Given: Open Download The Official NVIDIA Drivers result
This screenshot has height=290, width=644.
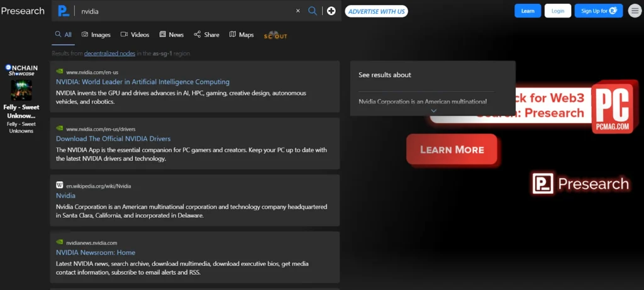Looking at the screenshot, I should coord(113,138).
